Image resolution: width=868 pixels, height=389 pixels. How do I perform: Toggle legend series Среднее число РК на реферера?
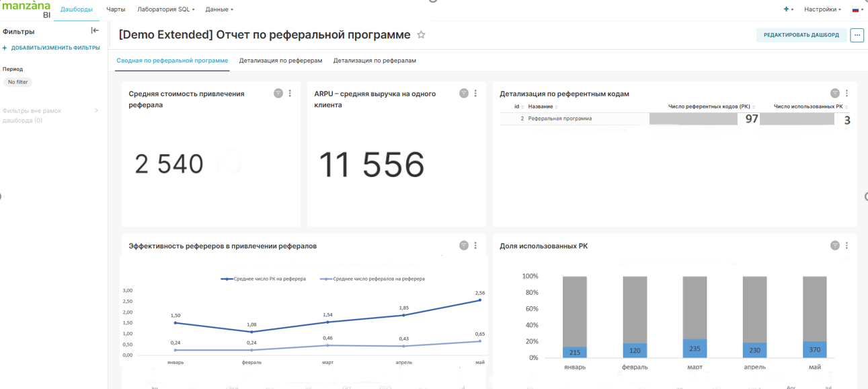[x=266, y=279]
